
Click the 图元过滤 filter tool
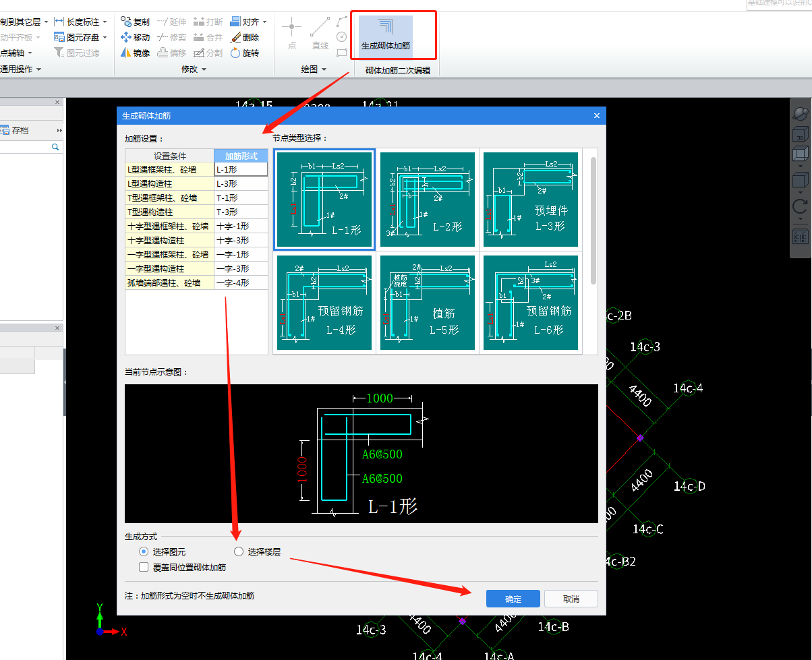point(76,53)
